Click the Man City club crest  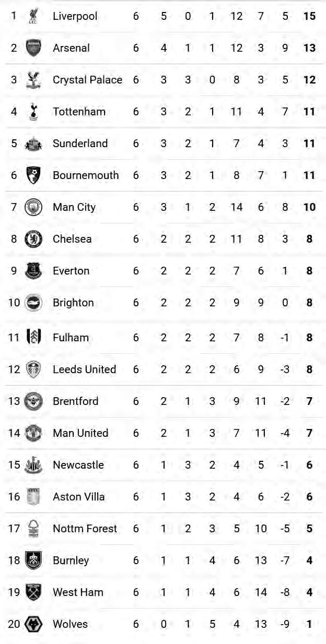click(x=33, y=207)
